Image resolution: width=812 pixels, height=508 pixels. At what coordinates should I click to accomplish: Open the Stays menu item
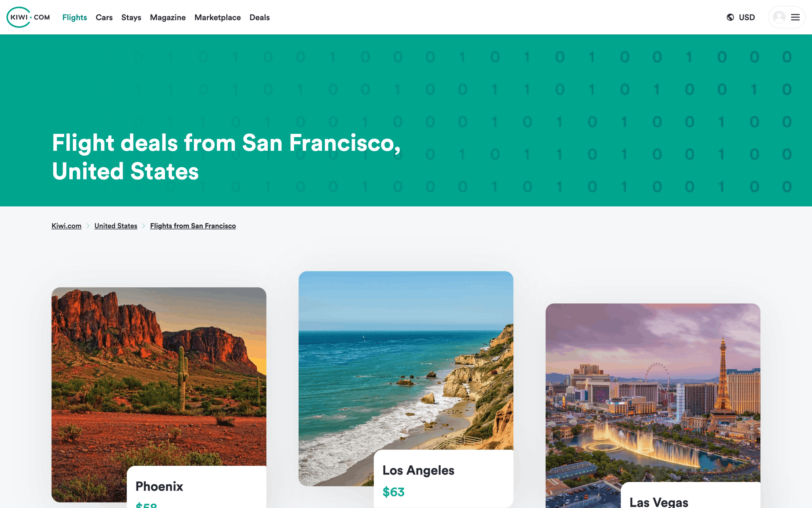(x=131, y=17)
